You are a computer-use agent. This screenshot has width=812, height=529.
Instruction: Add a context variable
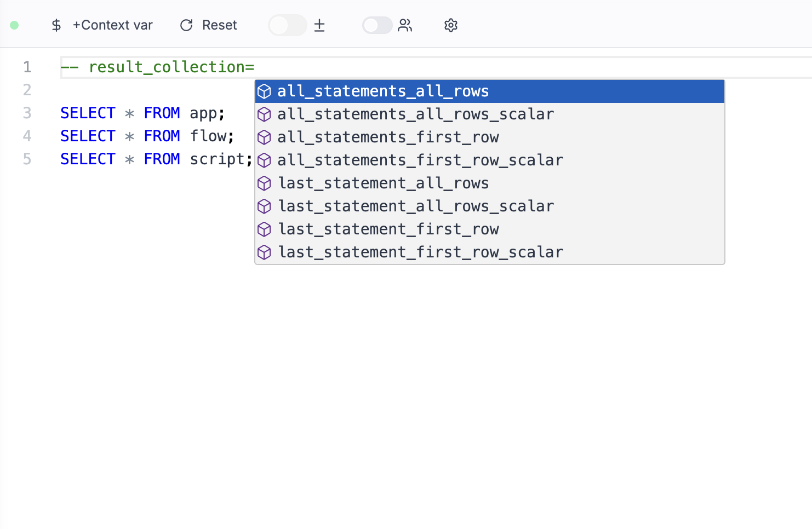tap(112, 25)
